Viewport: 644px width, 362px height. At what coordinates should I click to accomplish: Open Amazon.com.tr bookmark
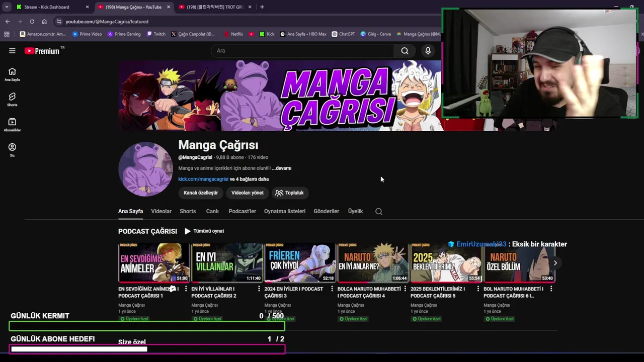[x=43, y=34]
